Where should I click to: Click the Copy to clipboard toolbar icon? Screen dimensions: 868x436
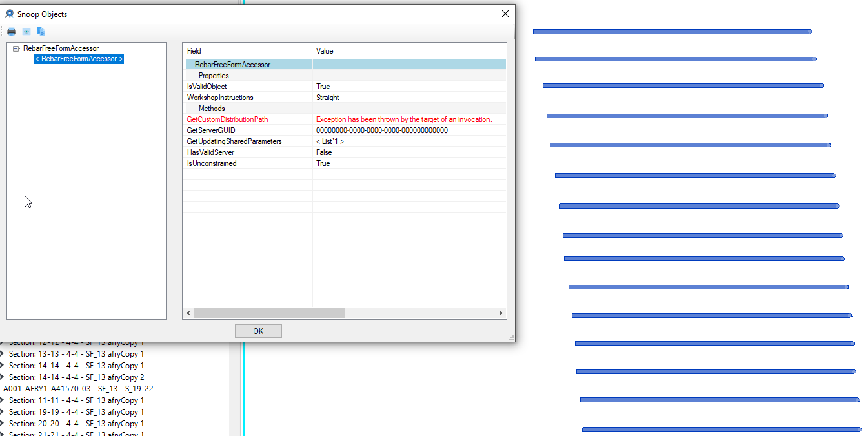[41, 31]
